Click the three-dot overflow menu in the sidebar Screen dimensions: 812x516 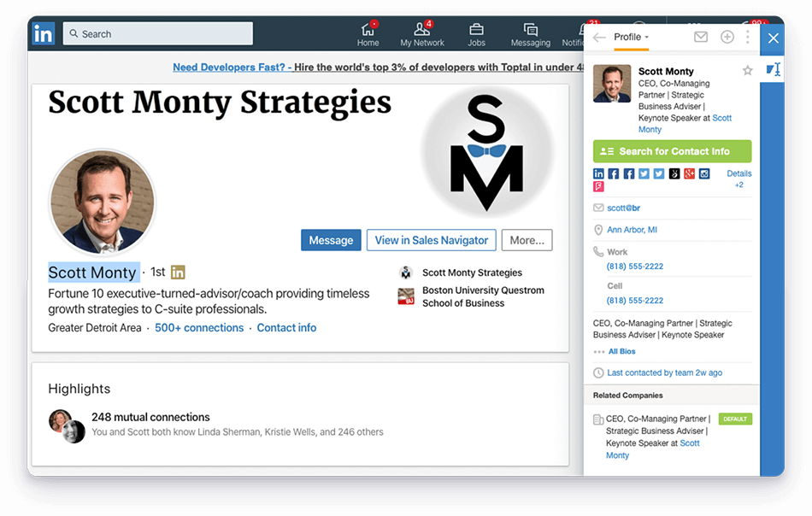point(747,37)
